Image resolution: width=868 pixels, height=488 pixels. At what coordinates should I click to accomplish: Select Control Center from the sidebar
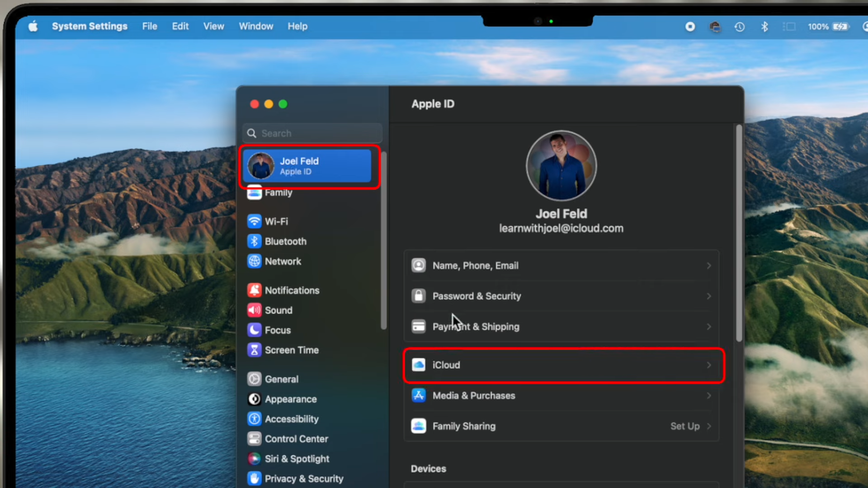click(297, 439)
